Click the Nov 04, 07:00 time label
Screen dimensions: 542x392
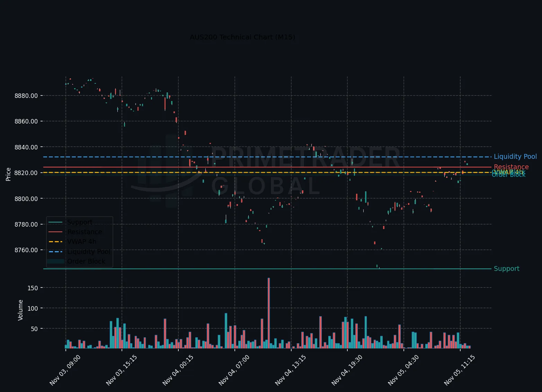point(234,370)
